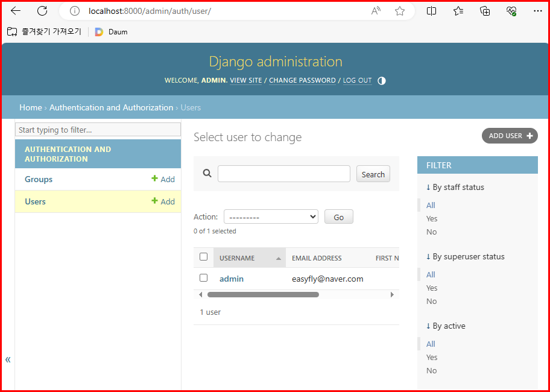
Task: Click the 0 of 1 selected text
Action: point(215,231)
